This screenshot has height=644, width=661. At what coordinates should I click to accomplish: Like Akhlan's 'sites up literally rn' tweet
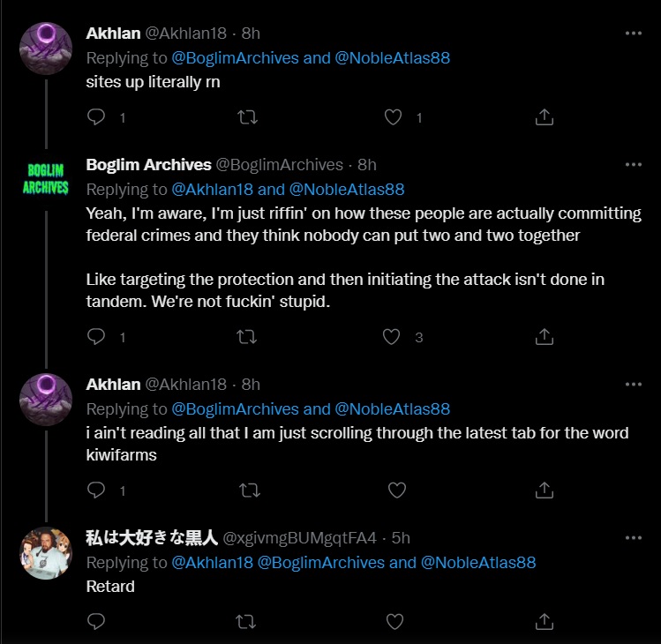point(394,116)
